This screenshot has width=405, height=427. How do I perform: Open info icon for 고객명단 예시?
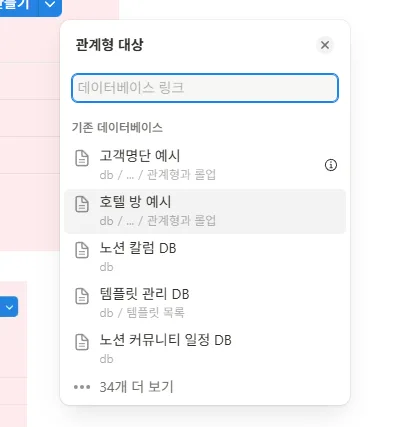(x=331, y=165)
